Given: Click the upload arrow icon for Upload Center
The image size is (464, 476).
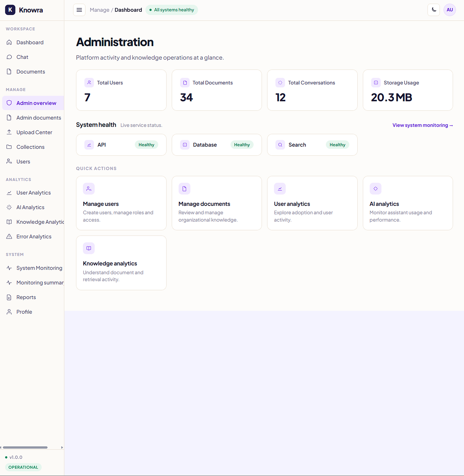Looking at the screenshot, I should [x=9, y=132].
